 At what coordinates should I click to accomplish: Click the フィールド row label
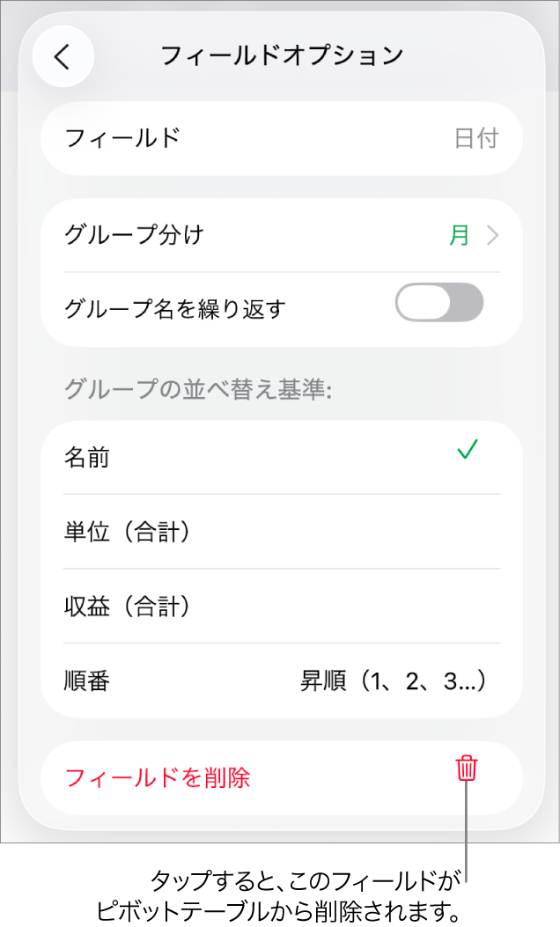click(x=123, y=138)
